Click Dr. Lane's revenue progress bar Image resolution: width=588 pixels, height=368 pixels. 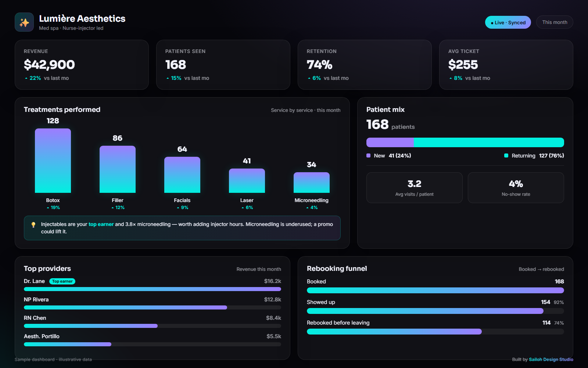click(x=153, y=289)
